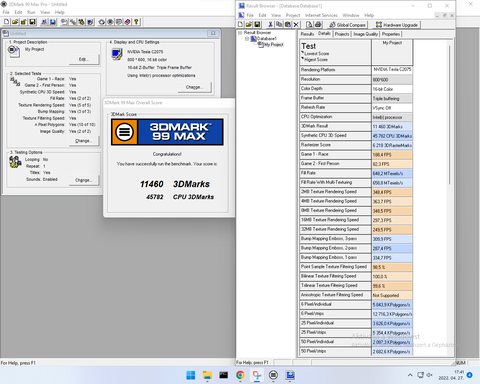Click the Print Preview icon in Result Browser
The width and height of the screenshot is (480, 384).
[x=309, y=25]
